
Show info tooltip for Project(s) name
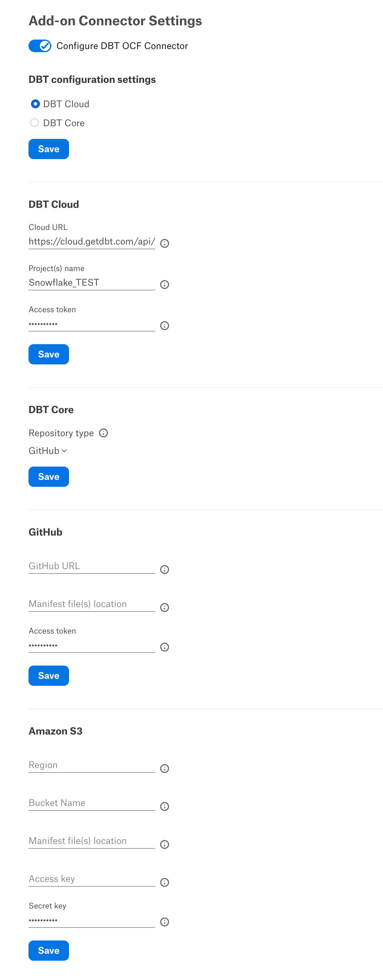click(165, 284)
